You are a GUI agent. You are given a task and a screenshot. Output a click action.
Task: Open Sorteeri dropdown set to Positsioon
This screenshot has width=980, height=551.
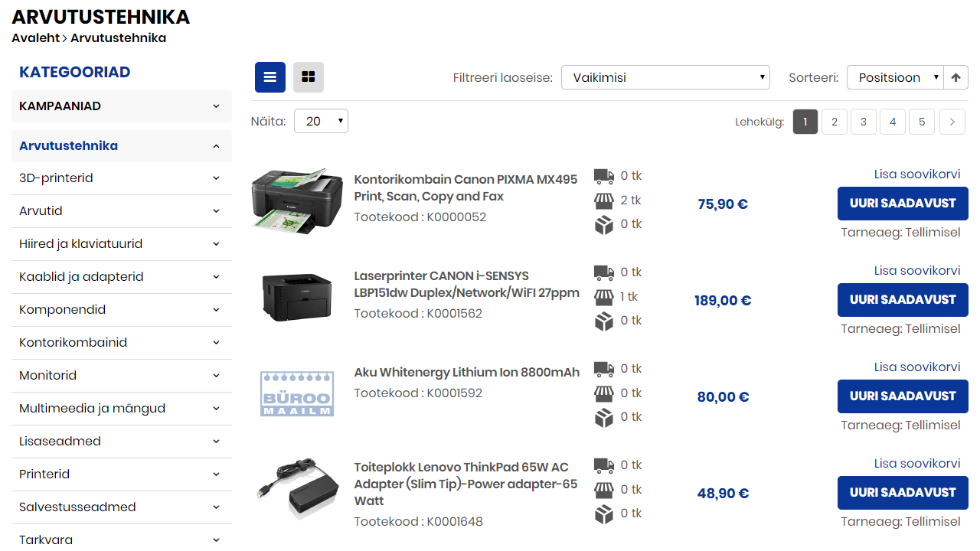click(x=895, y=77)
